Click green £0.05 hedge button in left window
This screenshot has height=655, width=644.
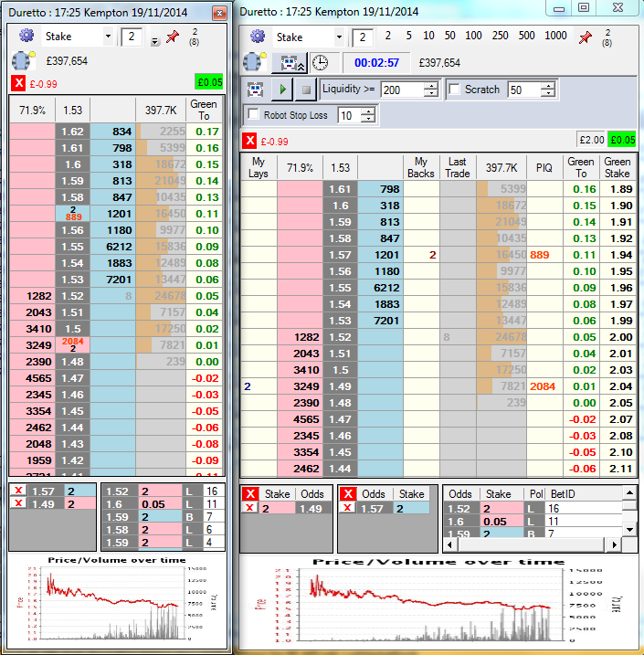(209, 82)
